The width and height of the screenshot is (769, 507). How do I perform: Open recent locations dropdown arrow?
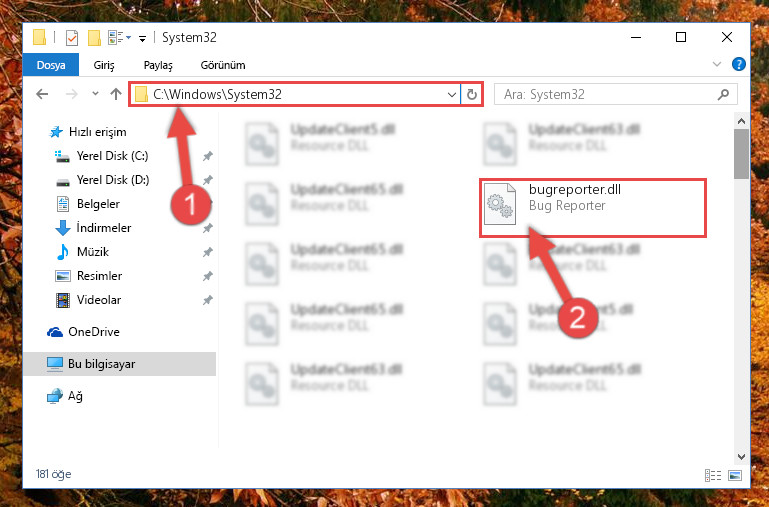point(95,94)
